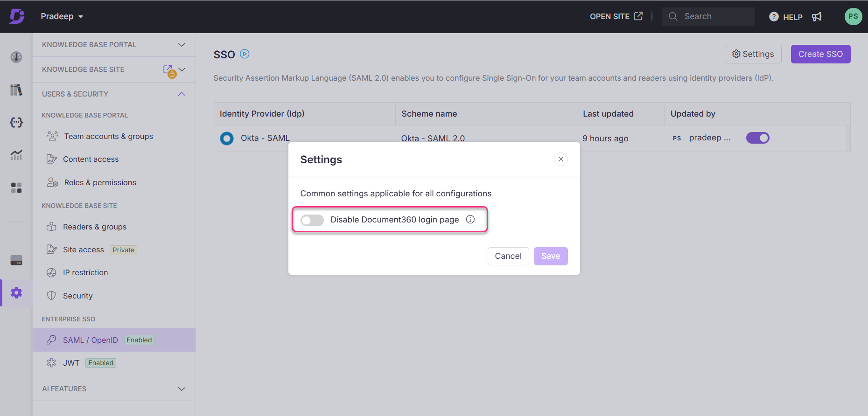Close the Settings dialog
Screen dimensions: 868x416
pos(561,159)
